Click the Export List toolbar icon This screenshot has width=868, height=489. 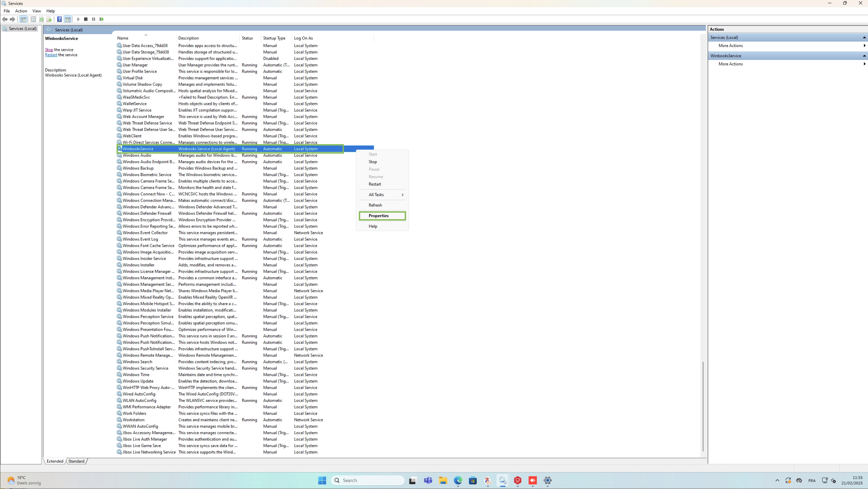point(49,19)
